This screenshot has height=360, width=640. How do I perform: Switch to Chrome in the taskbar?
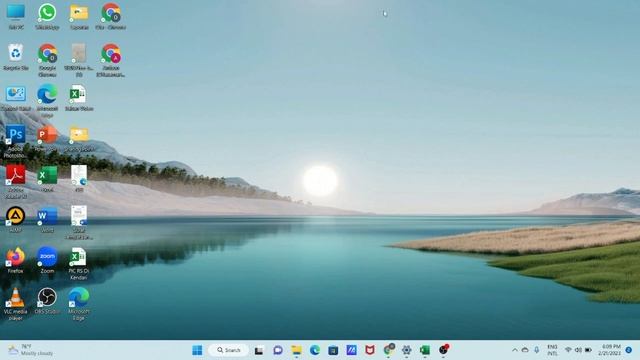coord(389,350)
